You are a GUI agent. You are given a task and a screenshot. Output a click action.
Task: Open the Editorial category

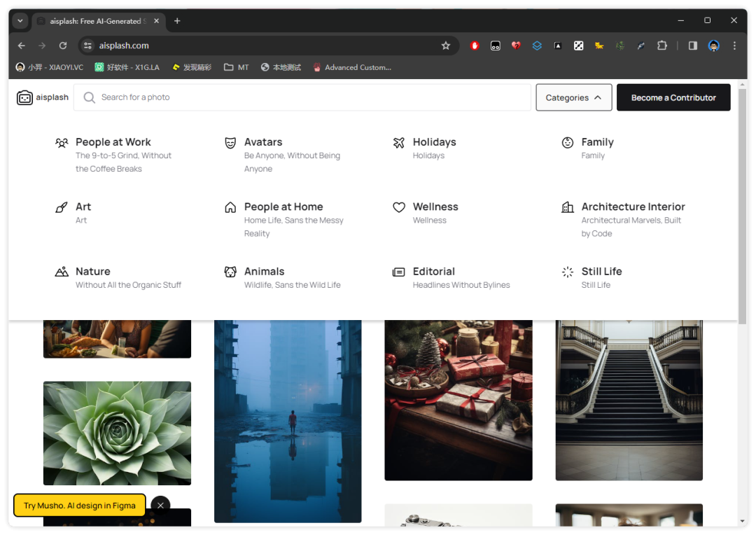[433, 272]
